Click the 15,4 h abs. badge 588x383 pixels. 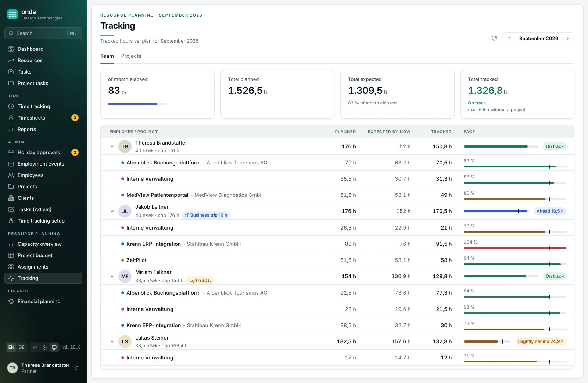pyautogui.click(x=200, y=280)
